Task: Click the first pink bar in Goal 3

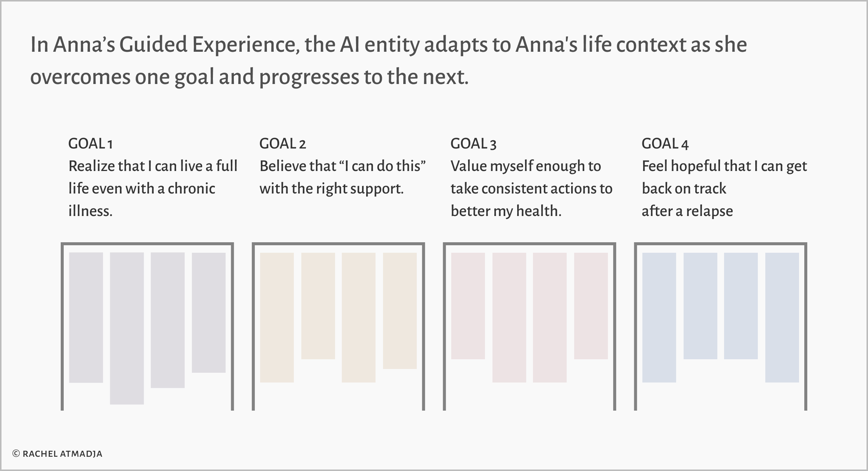Action: (468, 306)
